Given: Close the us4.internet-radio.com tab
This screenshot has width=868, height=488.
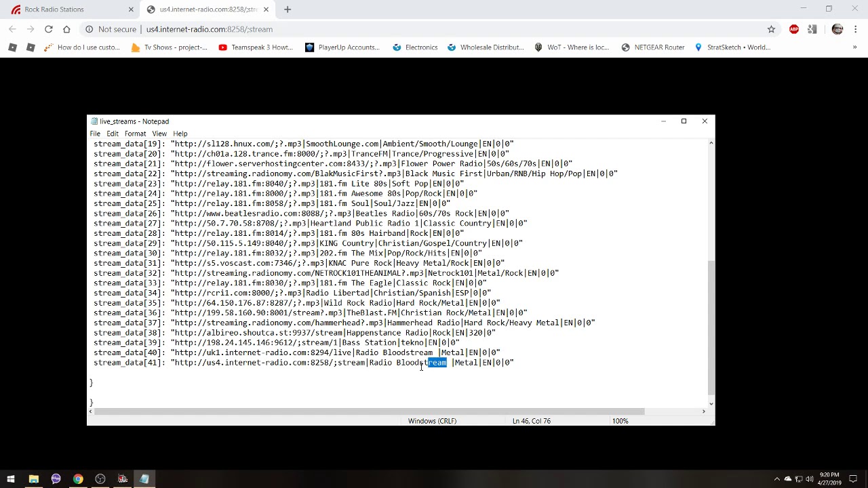Looking at the screenshot, I should 266,9.
